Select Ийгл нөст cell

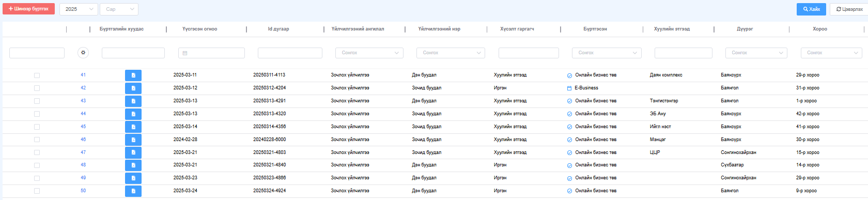click(660, 127)
